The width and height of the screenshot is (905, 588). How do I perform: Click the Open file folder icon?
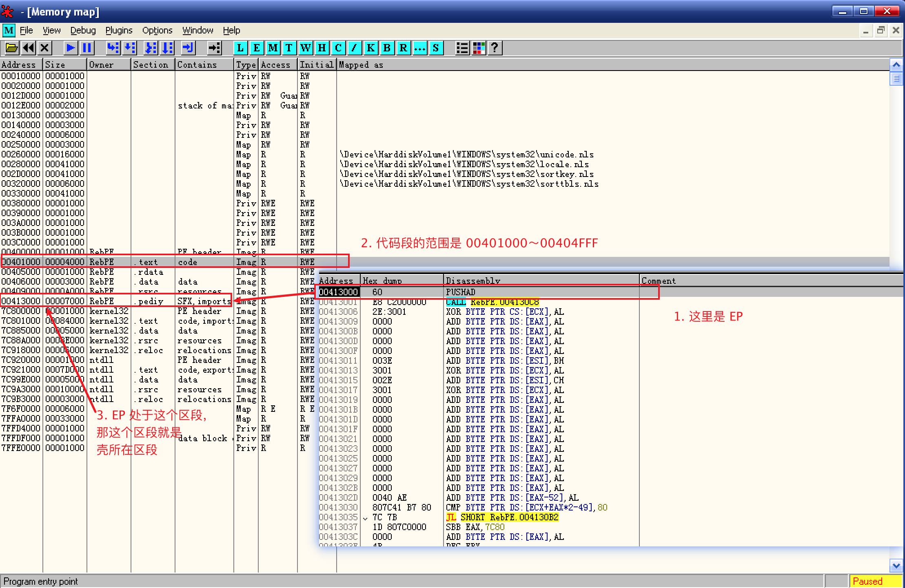(11, 48)
